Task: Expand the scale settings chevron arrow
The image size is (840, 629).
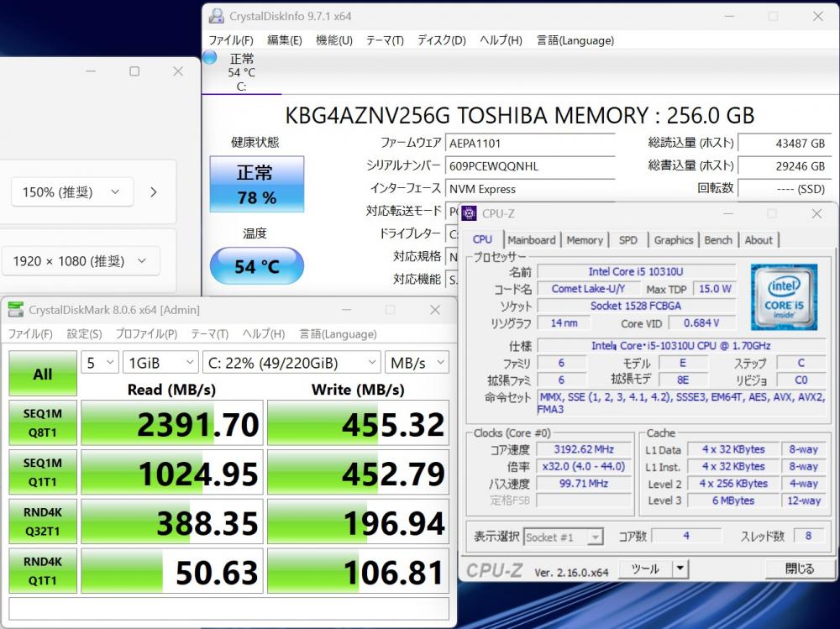Action: [154, 191]
